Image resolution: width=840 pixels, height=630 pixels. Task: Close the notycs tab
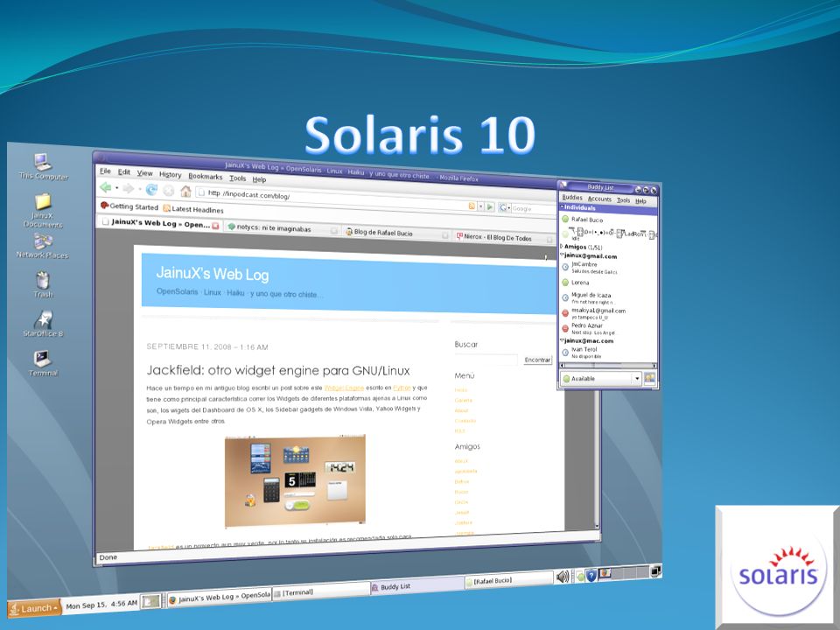click(x=334, y=231)
